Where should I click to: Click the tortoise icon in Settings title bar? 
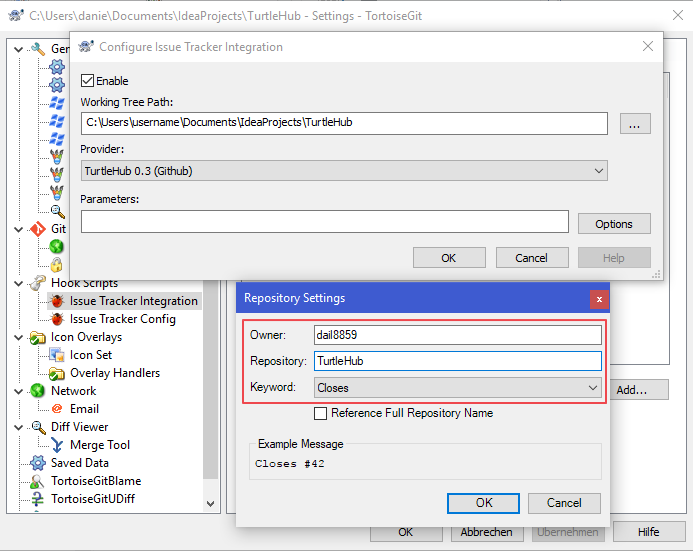[15, 16]
